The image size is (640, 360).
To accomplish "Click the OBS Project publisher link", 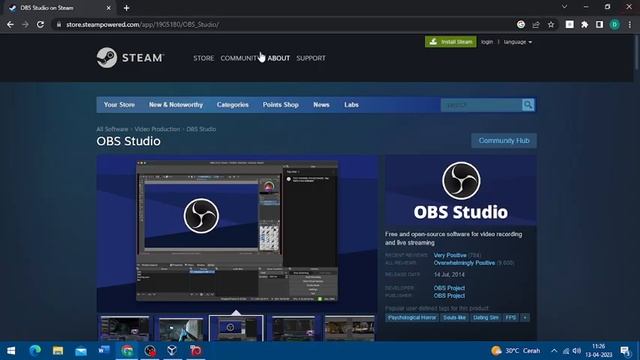I will (449, 296).
